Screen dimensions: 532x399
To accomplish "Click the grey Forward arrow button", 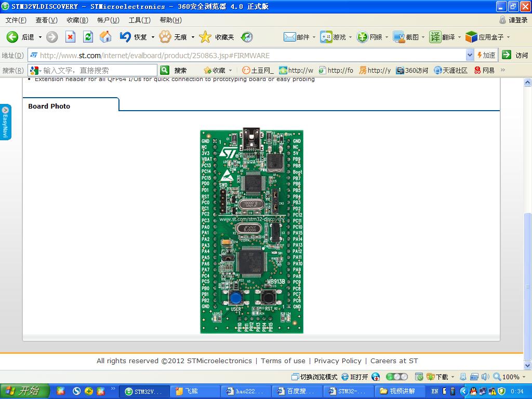I will (52, 37).
